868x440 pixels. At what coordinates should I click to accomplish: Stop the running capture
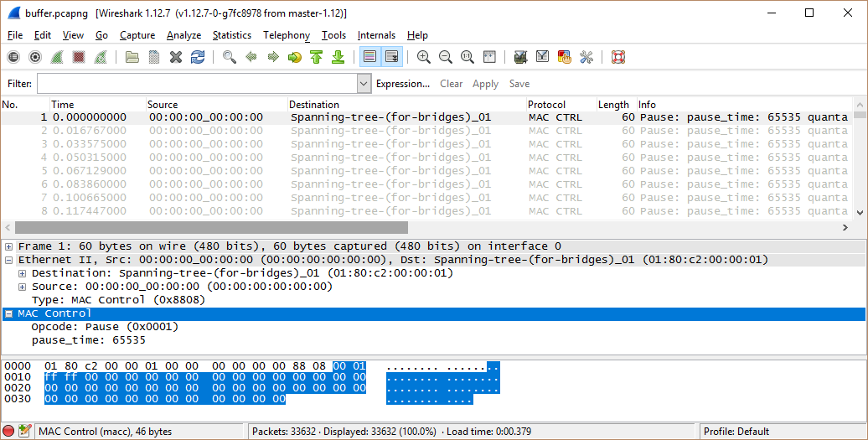point(79,57)
